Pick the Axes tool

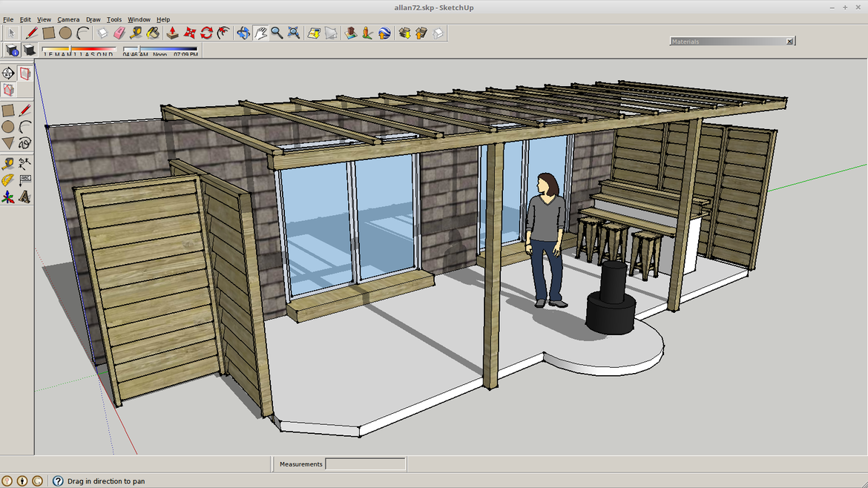click(8, 197)
